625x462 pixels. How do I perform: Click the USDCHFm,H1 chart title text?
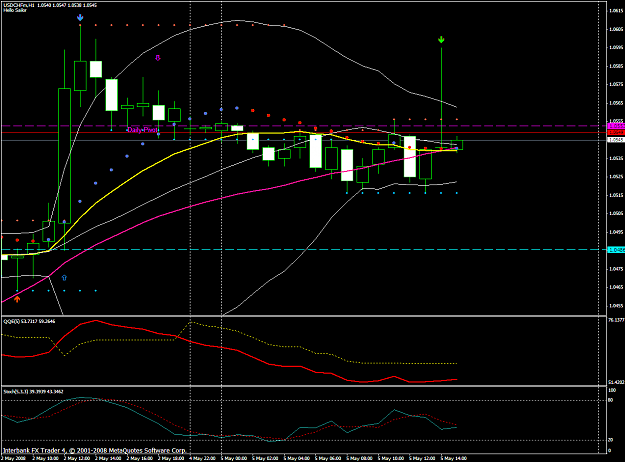[52, 5]
